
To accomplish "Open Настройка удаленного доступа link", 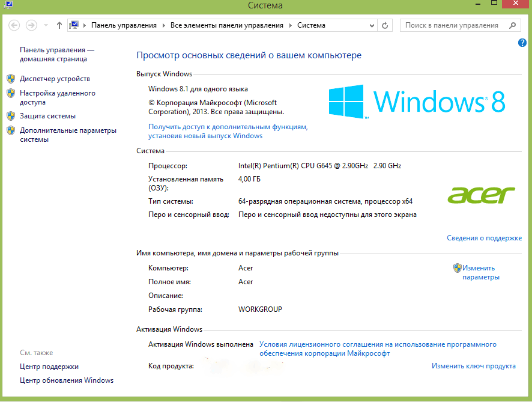I will [57, 97].
